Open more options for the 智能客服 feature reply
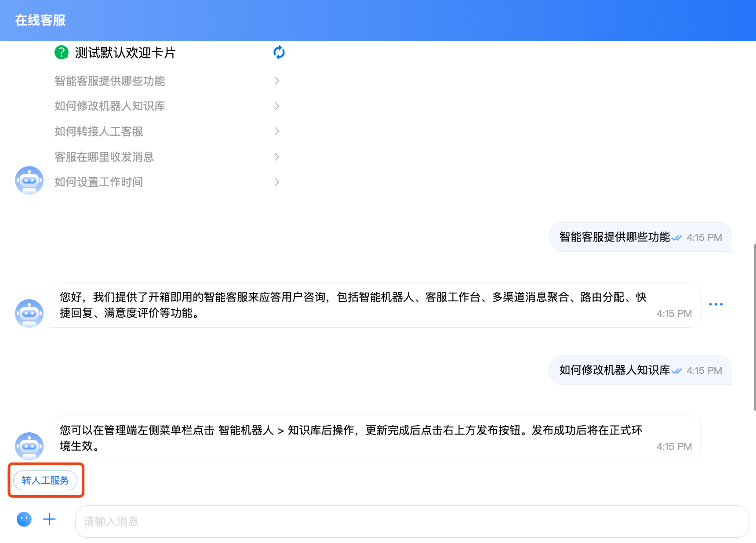This screenshot has width=756, height=543. coord(716,304)
